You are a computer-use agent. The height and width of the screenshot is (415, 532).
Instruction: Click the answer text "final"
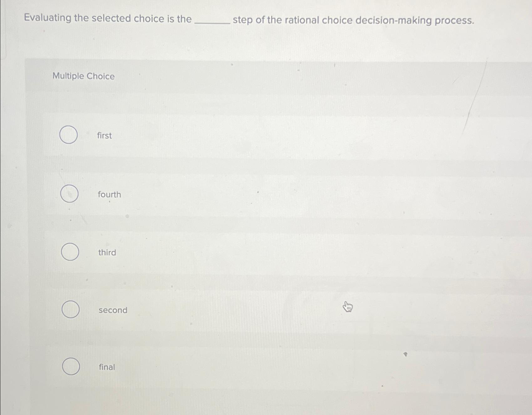point(107,367)
